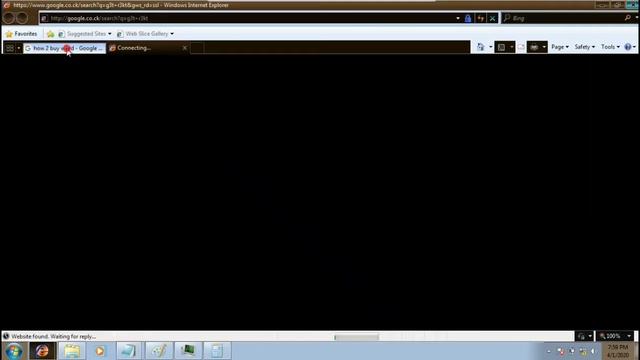Viewport: 640px width, 360px height.
Task: Show hidden system tray icons arrow
Action: 549,351
